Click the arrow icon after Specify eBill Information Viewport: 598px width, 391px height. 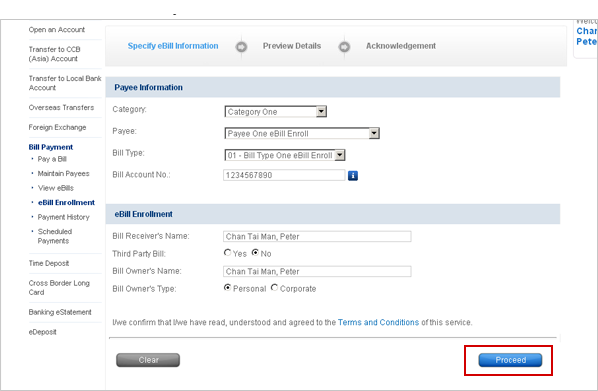241,47
